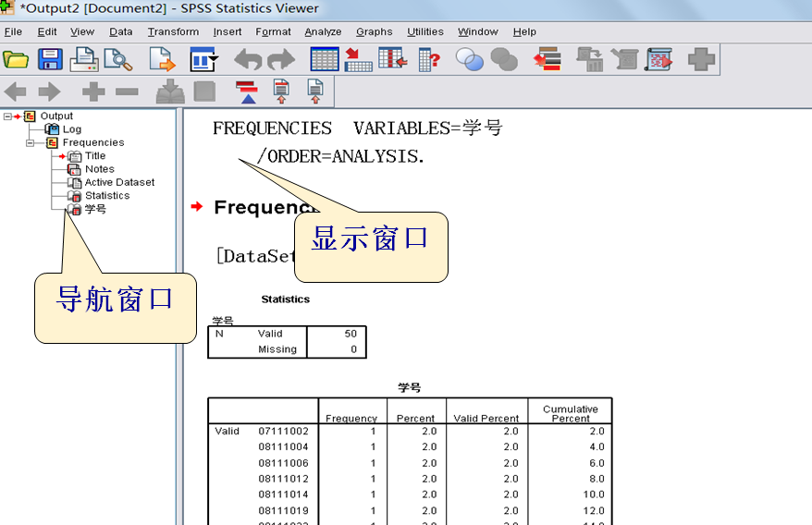The image size is (812, 525).
Task: Collapse the Frequencies tree node
Action: pyautogui.click(x=30, y=143)
